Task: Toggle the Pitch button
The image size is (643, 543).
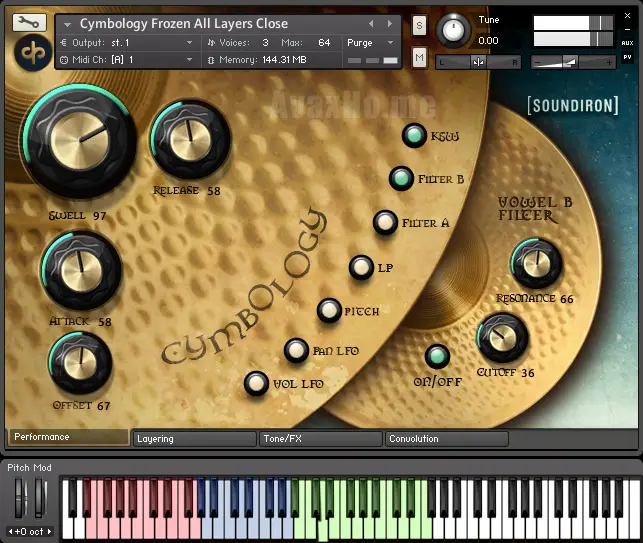Action: (x=329, y=310)
